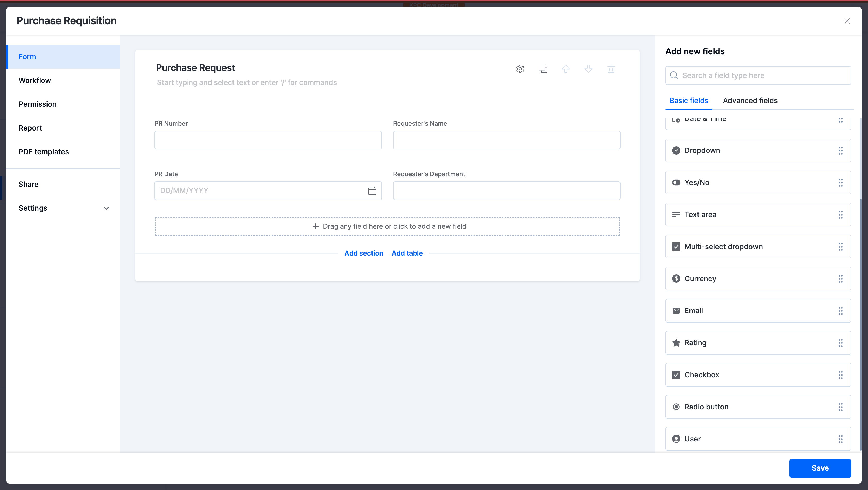This screenshot has height=490, width=868.
Task: Click the field type search box
Action: pyautogui.click(x=758, y=75)
